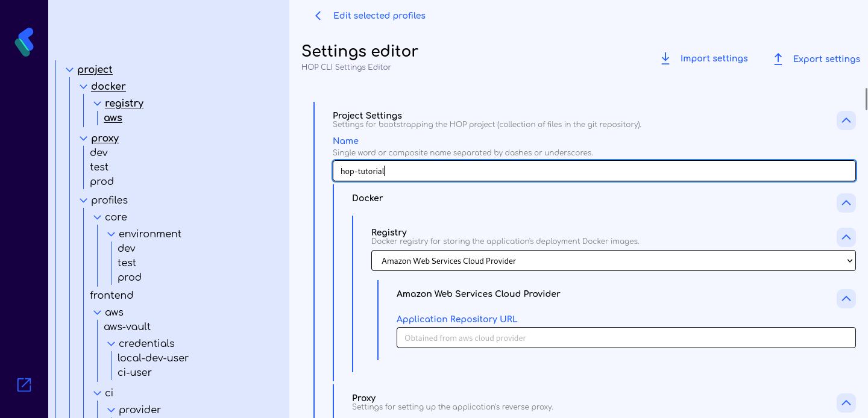Collapse the environment tree node chevron
This screenshot has width=868, height=418.
[x=112, y=234]
